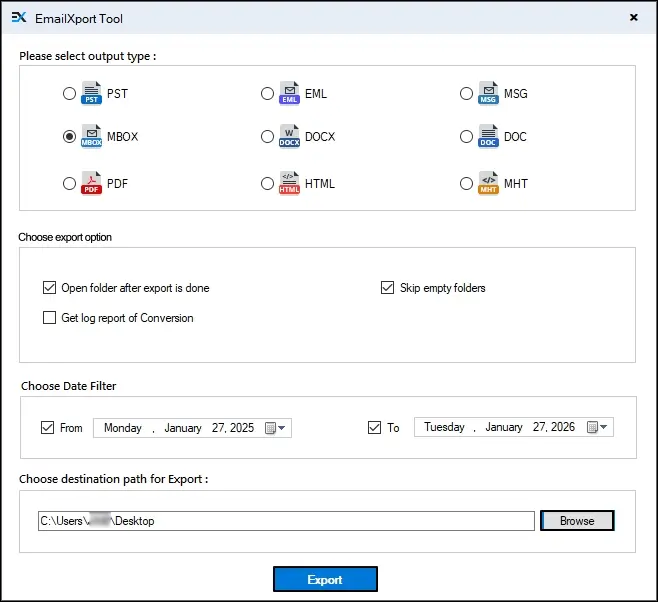Click the EmailXport Tool logo icon

(x=19, y=18)
